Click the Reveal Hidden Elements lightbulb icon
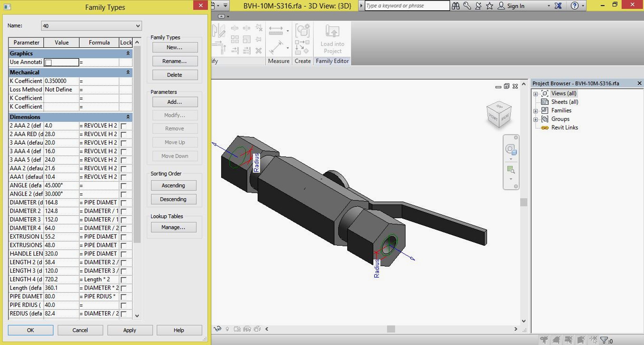 coord(227,329)
